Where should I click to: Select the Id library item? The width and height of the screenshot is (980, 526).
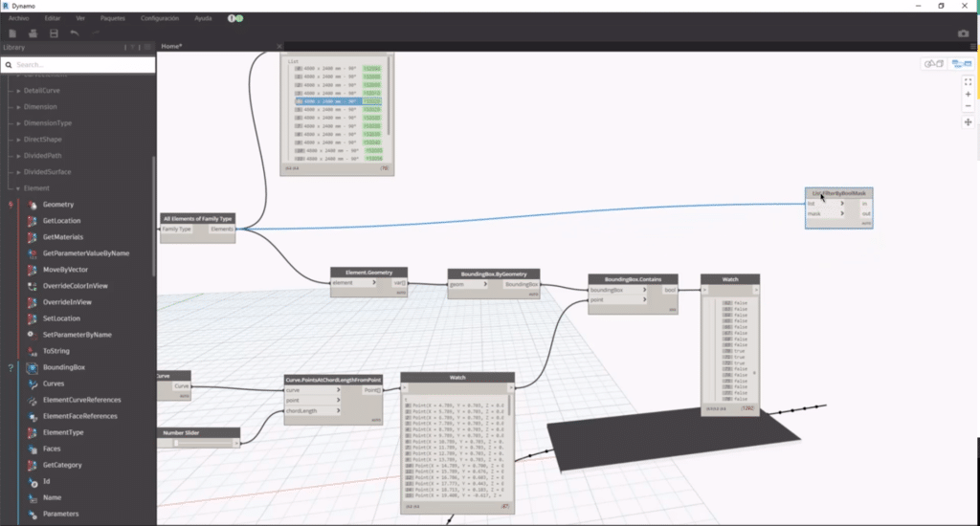point(46,481)
